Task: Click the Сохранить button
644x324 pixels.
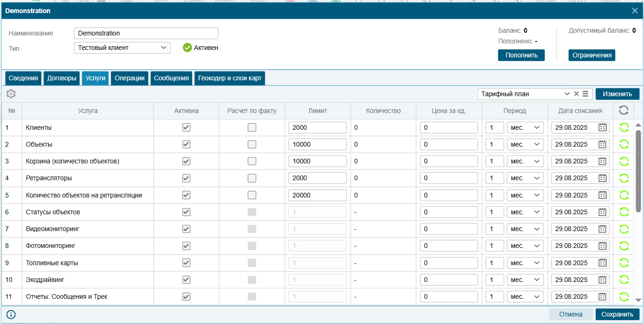Action: pos(617,314)
